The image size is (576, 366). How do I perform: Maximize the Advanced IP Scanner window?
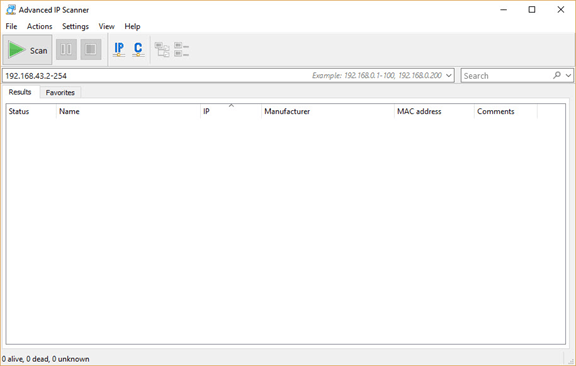coord(532,10)
